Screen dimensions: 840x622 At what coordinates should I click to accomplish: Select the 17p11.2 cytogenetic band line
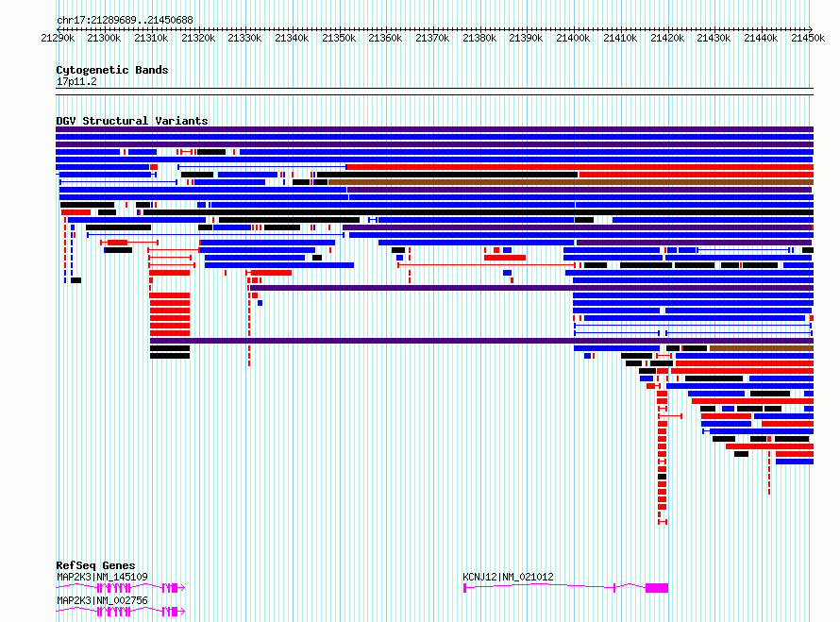coord(434,92)
